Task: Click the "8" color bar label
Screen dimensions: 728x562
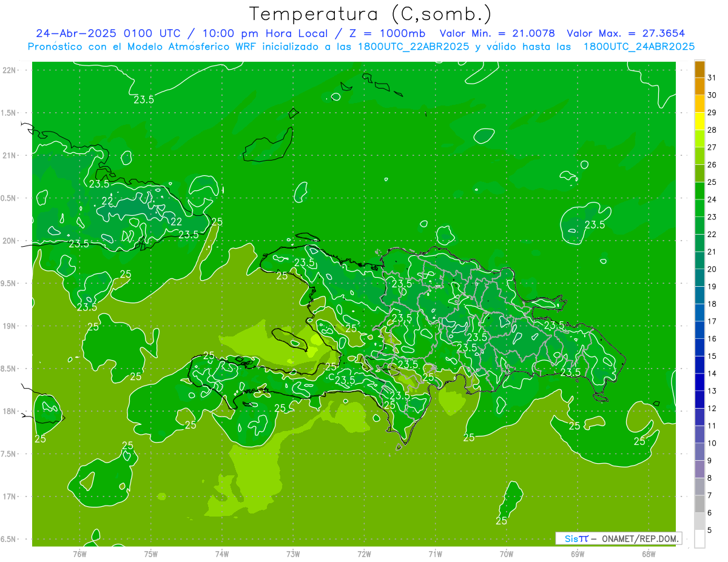Action: click(x=710, y=478)
